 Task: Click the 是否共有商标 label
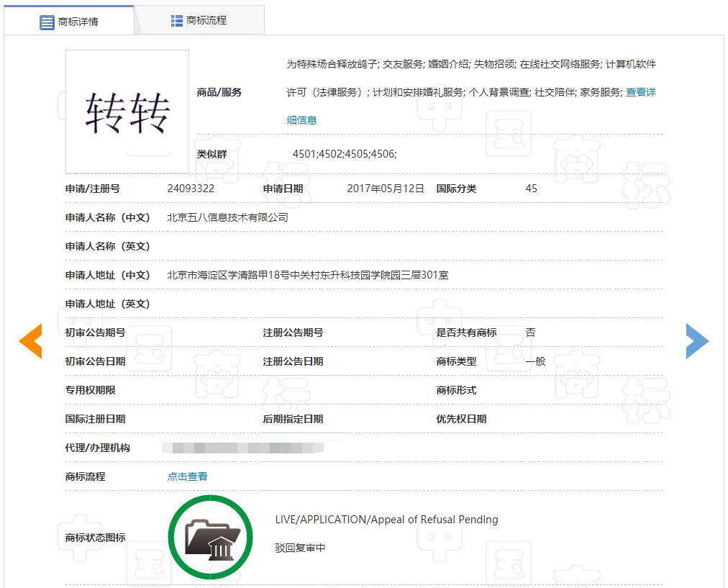pyautogui.click(x=466, y=333)
